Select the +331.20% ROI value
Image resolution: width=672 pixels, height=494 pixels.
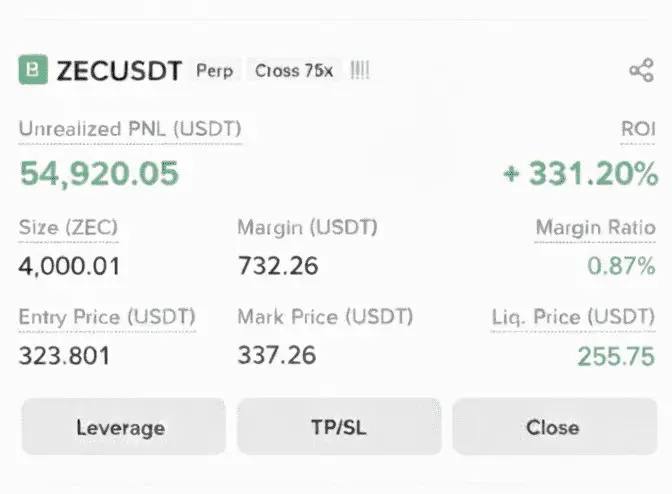click(580, 174)
